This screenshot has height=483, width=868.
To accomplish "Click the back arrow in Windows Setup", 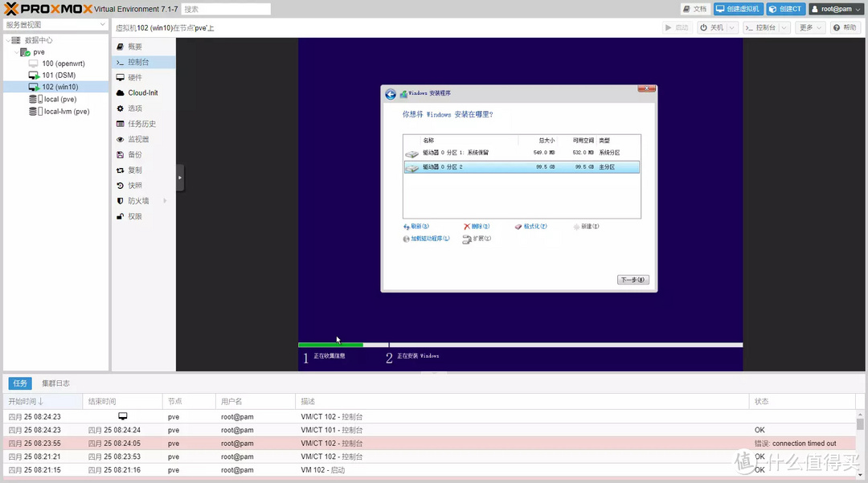I will pos(391,94).
